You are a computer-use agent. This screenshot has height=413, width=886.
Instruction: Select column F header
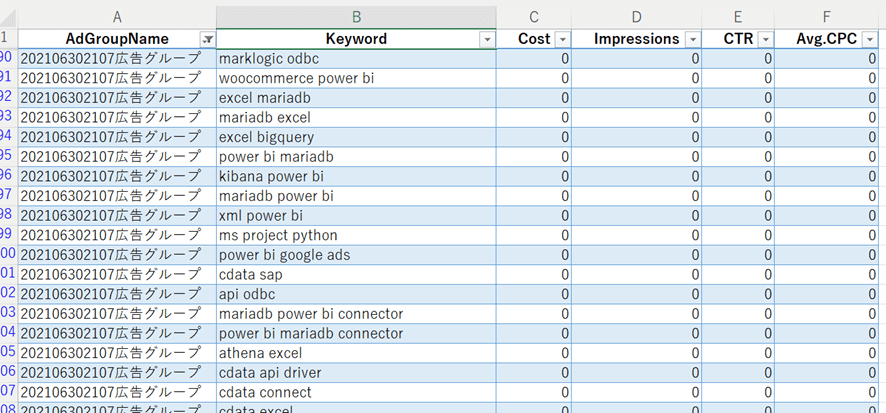point(826,16)
